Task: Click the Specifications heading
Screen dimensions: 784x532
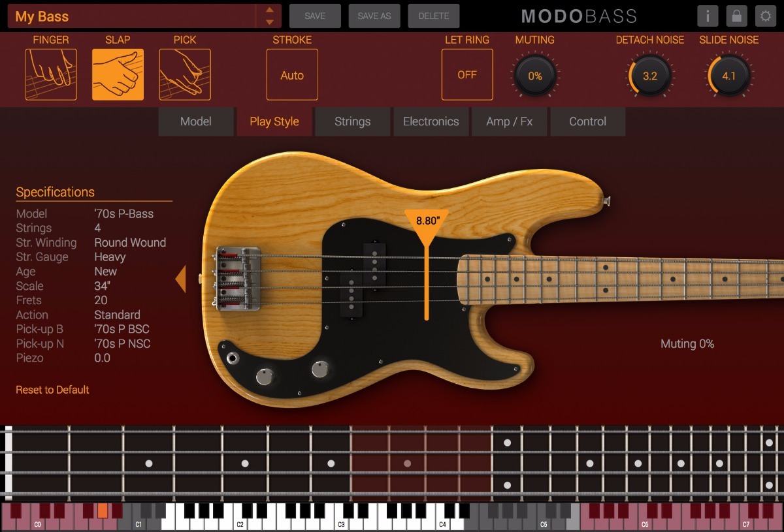Action: [56, 192]
